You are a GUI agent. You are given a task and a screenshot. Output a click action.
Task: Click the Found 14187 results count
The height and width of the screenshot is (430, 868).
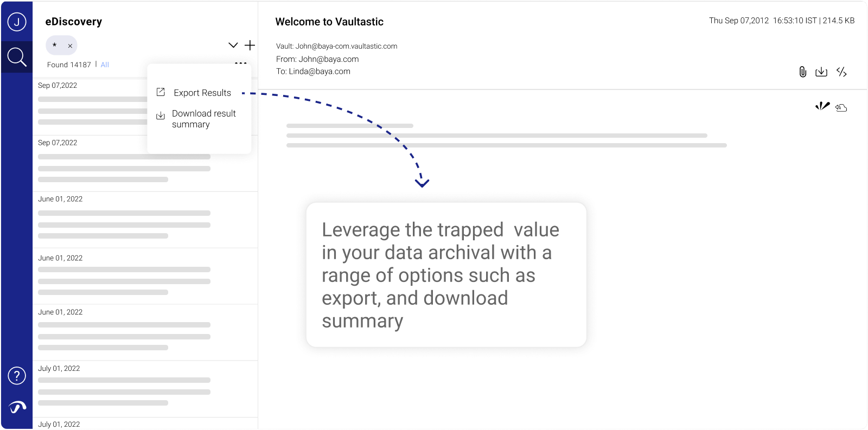(69, 65)
